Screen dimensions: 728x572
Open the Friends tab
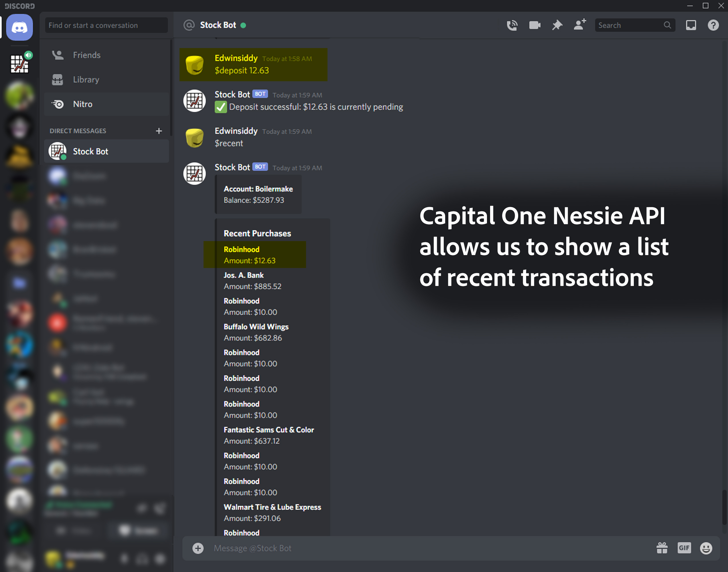pos(86,55)
